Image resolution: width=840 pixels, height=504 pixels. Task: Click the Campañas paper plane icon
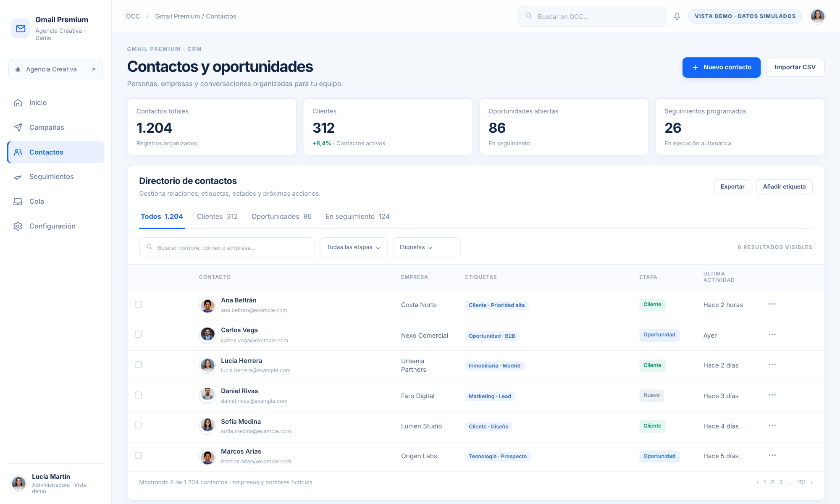(x=18, y=128)
